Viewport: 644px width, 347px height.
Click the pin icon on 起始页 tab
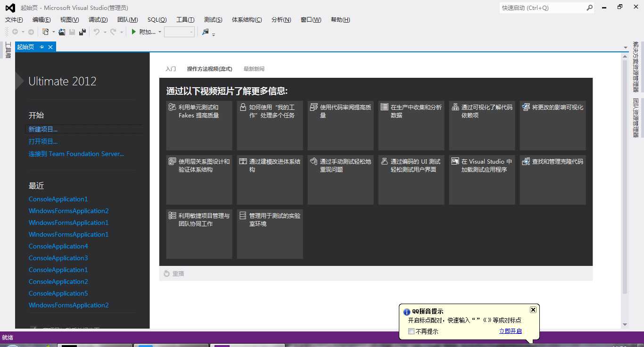tap(41, 47)
